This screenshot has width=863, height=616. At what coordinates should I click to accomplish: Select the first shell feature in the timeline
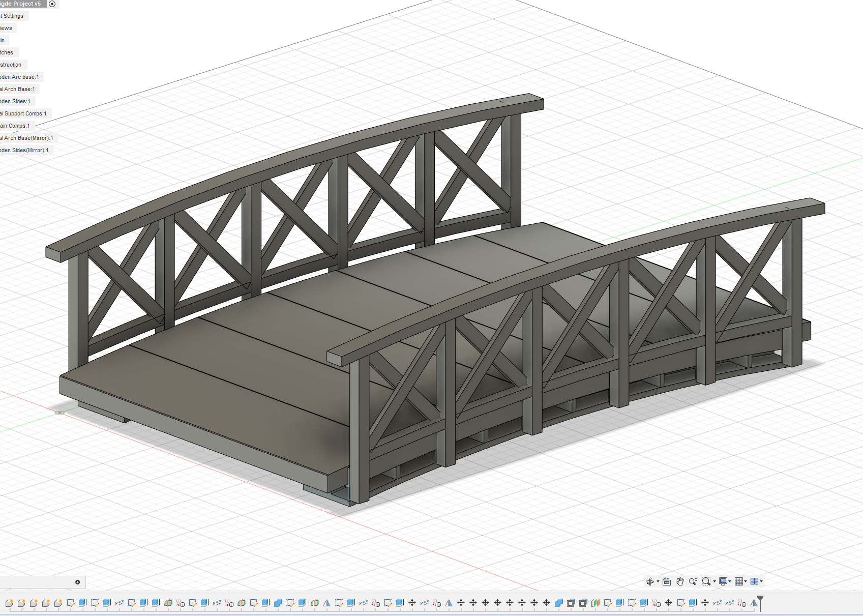(571, 603)
